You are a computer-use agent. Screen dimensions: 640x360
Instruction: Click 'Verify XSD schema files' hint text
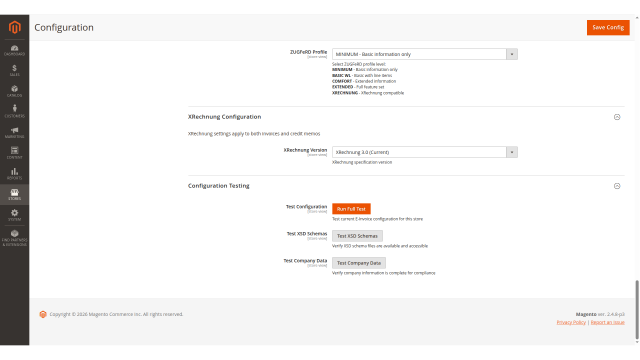click(380, 246)
